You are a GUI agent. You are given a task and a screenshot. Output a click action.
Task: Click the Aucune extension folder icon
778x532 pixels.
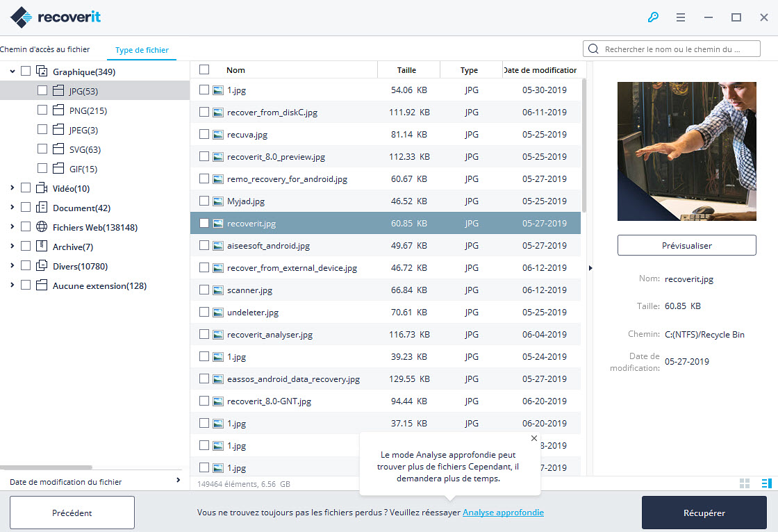coord(42,285)
